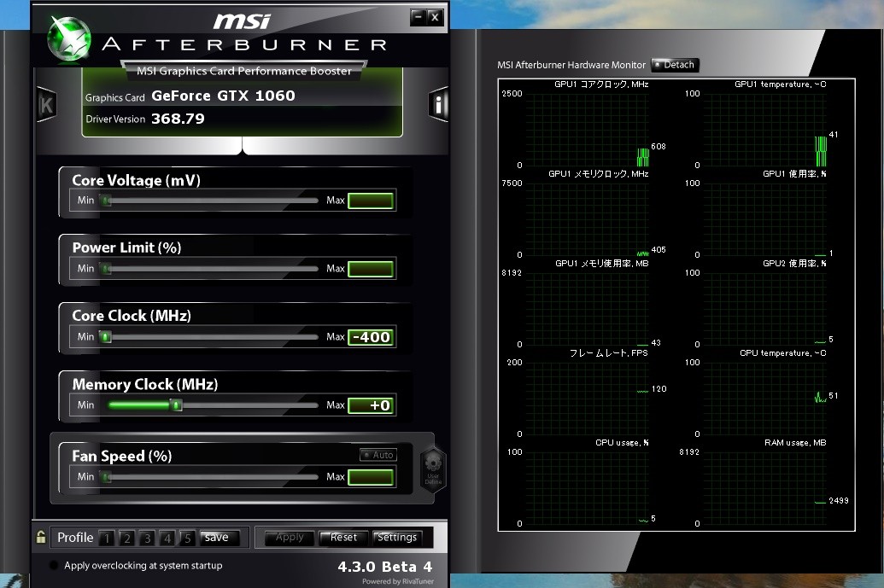Select Profile slot 2

tap(127, 539)
